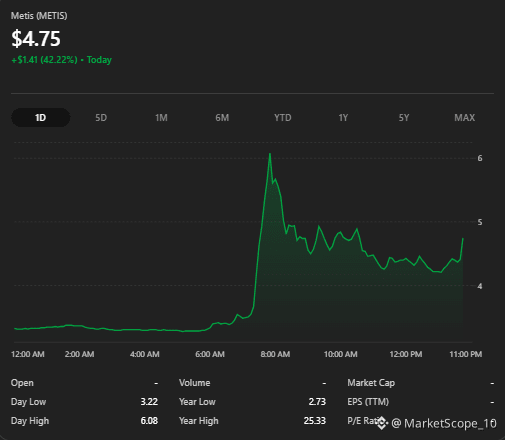Click the +$1.41 (42.22%) change text

click(44, 60)
